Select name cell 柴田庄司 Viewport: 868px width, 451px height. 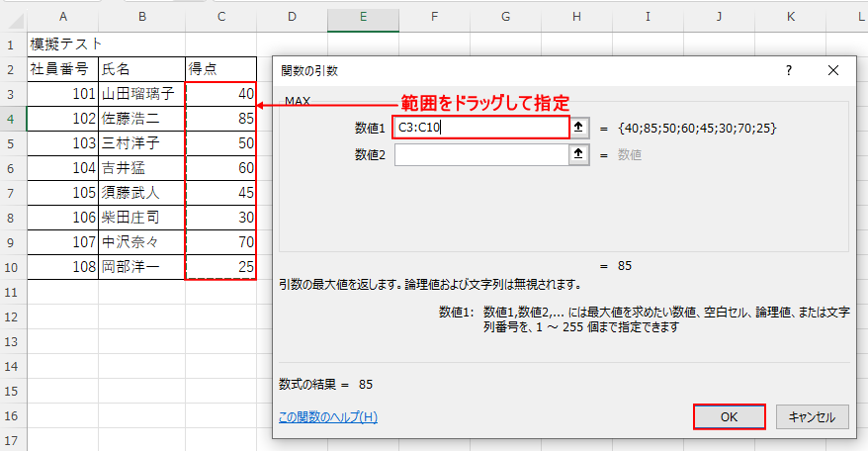(x=142, y=218)
